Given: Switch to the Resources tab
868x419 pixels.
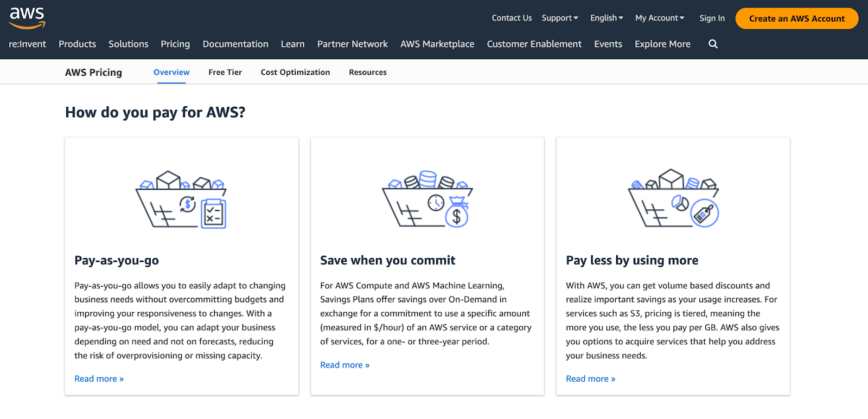Looking at the screenshot, I should tap(368, 72).
